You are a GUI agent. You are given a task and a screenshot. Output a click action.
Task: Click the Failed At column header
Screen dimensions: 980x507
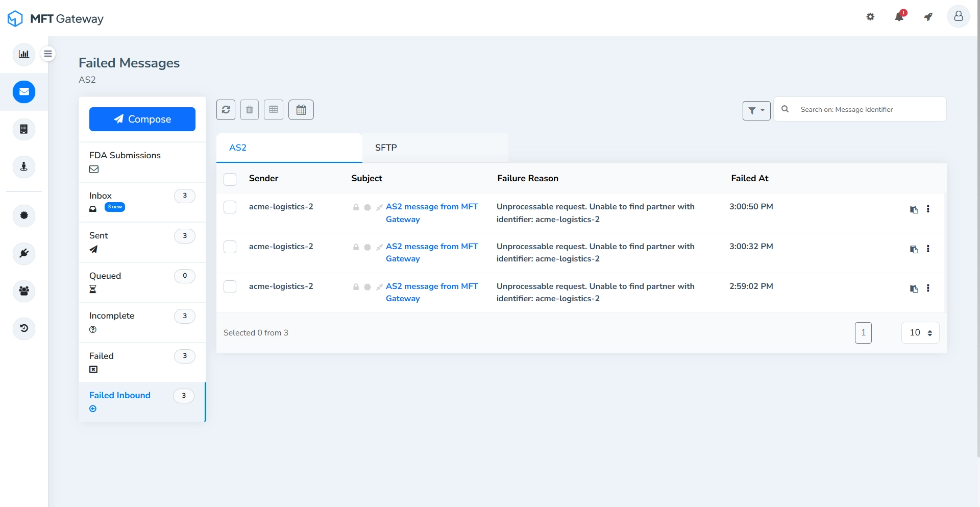pyautogui.click(x=750, y=178)
